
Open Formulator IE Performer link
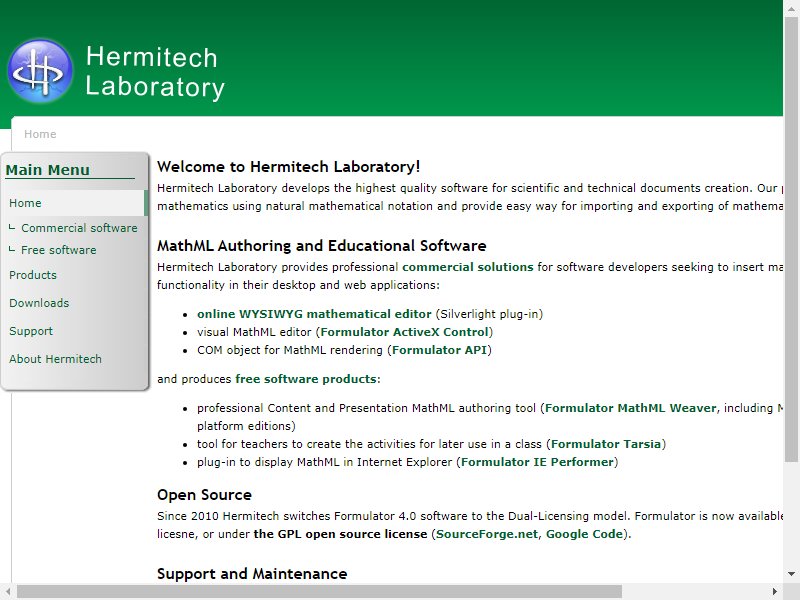pos(537,462)
